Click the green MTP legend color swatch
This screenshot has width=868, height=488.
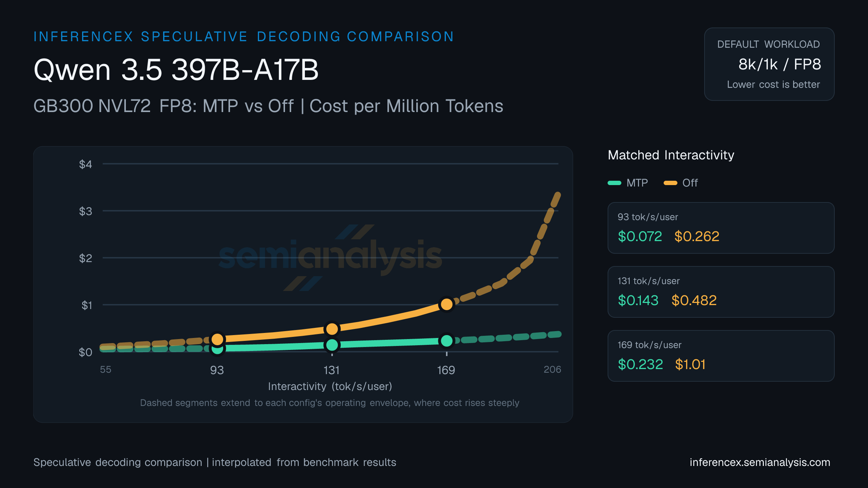pyautogui.click(x=614, y=183)
